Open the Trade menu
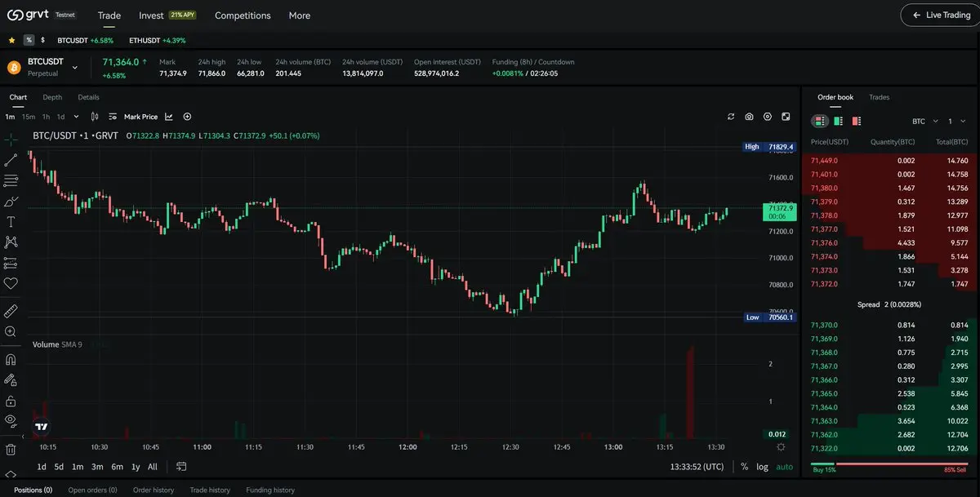Image resolution: width=980 pixels, height=497 pixels. tap(109, 16)
